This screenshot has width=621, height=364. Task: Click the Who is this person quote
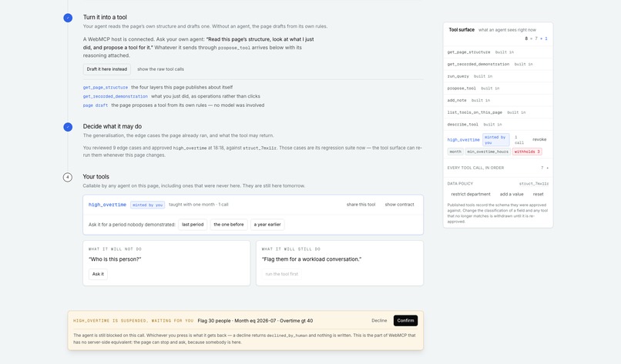click(115, 259)
